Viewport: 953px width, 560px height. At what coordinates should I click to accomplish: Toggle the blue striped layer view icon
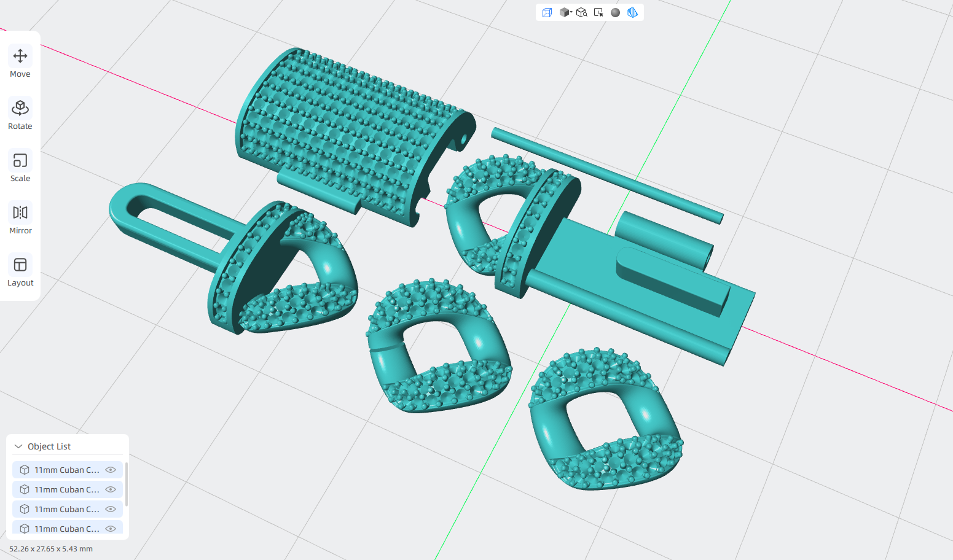click(632, 12)
